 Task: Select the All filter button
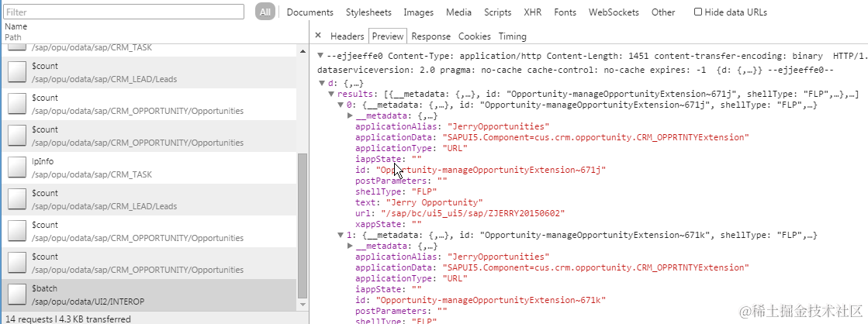point(266,12)
